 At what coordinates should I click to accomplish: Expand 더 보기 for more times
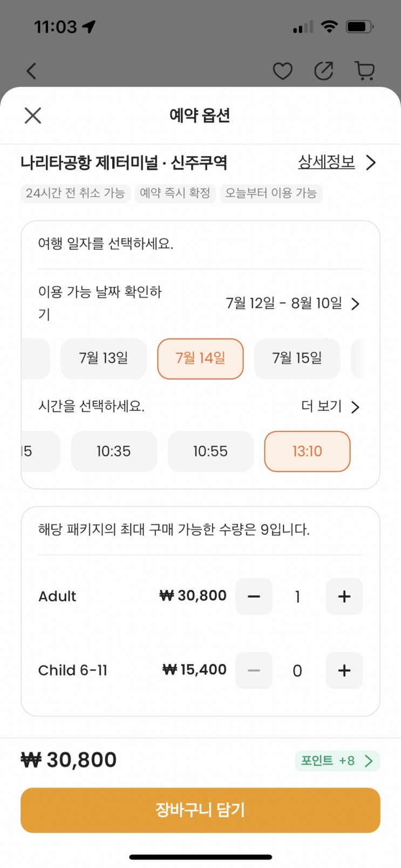330,406
